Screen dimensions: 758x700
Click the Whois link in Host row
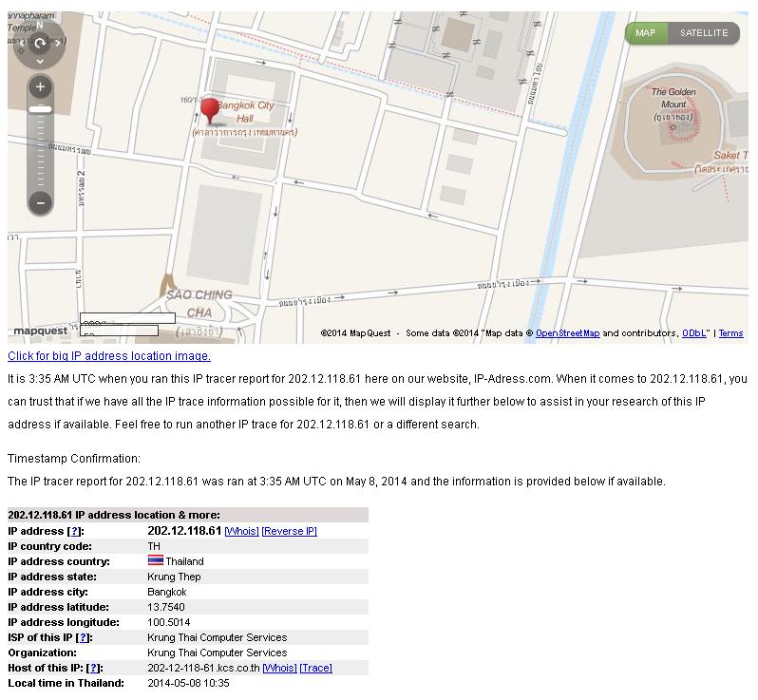click(279, 668)
